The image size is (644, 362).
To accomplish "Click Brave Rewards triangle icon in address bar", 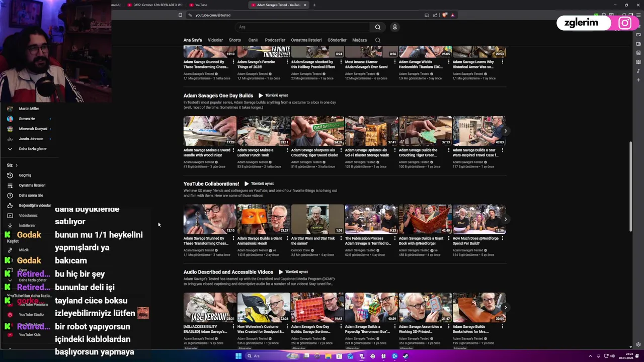I will 453,15.
